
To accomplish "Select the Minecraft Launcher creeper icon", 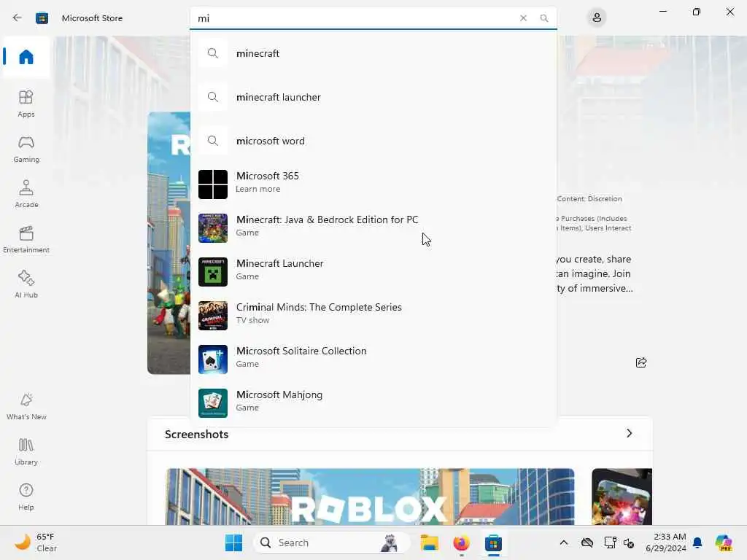I will click(213, 272).
